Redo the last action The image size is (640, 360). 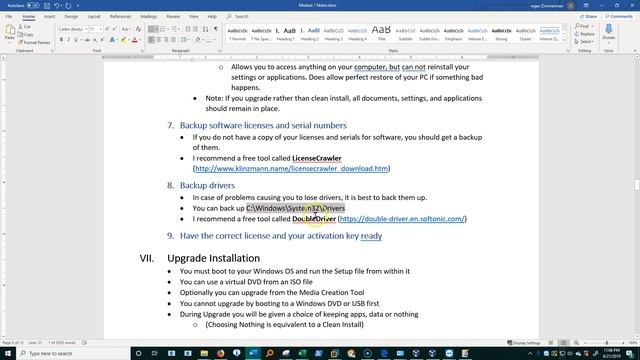click(68, 6)
